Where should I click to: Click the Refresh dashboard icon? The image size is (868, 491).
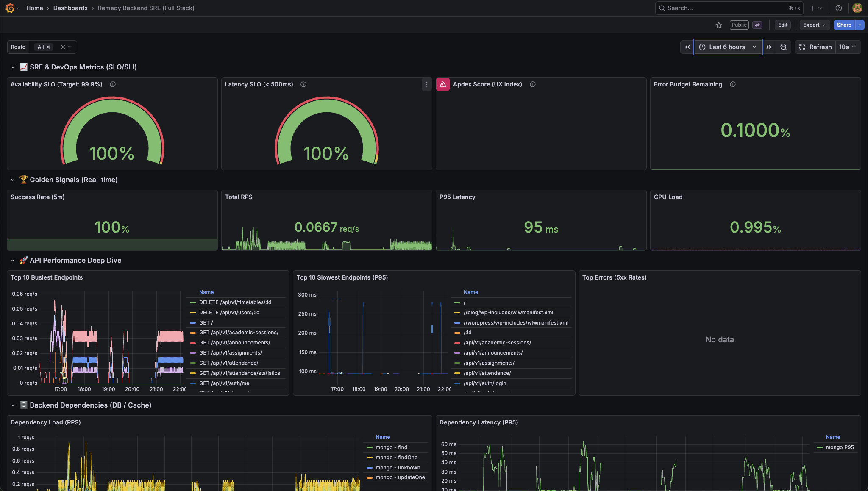(x=802, y=47)
